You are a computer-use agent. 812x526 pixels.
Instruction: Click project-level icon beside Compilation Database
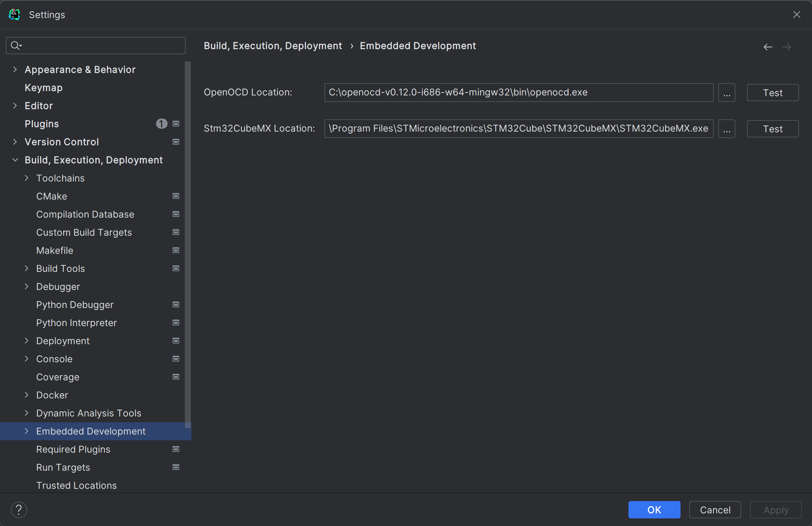pos(176,214)
